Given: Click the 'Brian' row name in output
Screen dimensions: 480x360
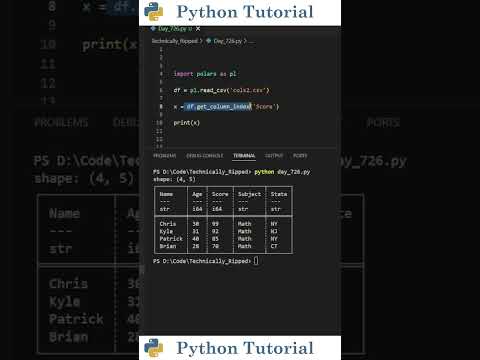Looking at the screenshot, I should coord(168,246).
